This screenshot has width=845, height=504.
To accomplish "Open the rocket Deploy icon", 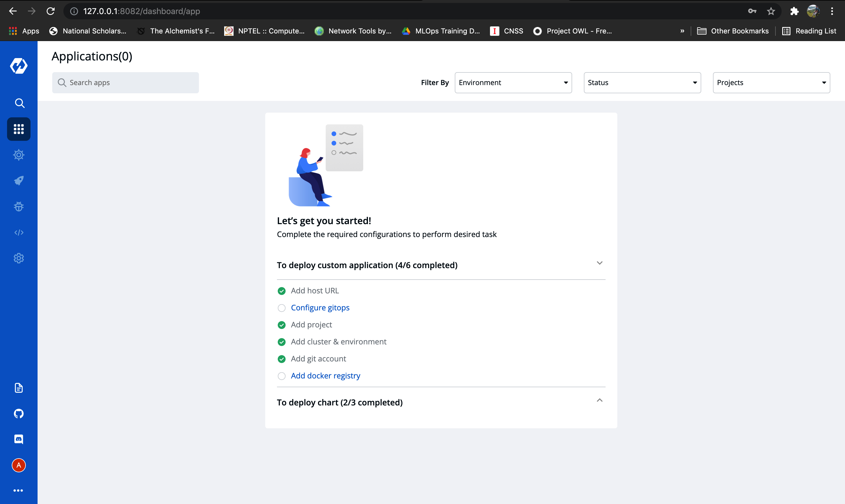I will [x=19, y=180].
